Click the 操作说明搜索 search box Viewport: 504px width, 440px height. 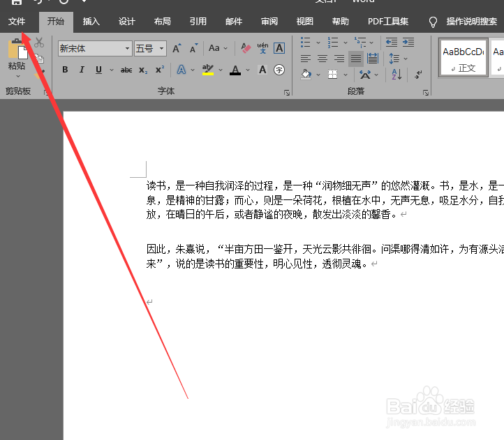coord(471,22)
